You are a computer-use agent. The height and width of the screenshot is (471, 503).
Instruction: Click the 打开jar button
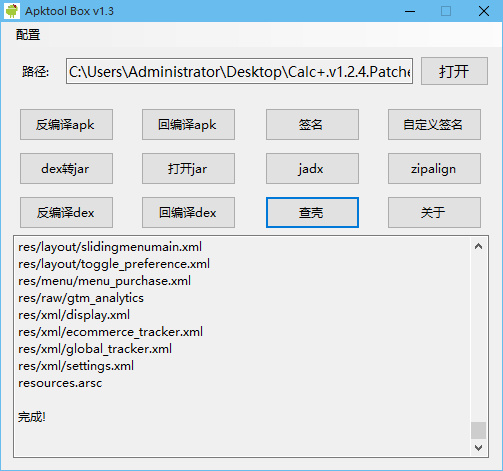click(188, 169)
